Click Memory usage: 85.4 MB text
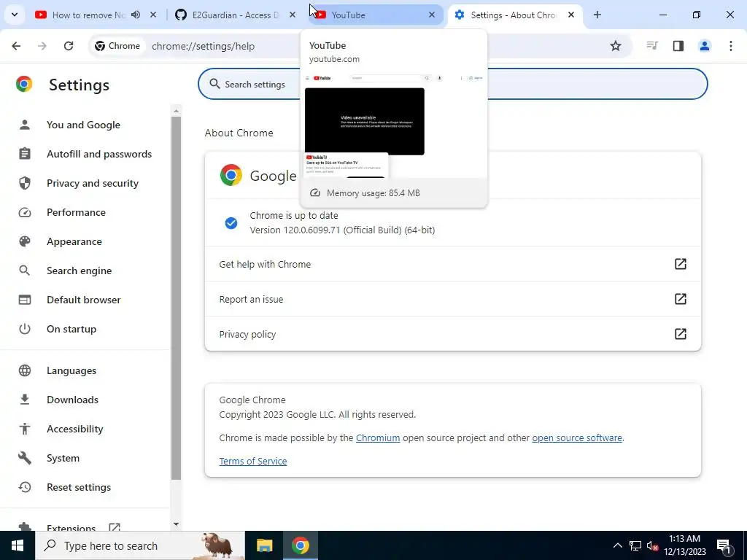The image size is (747, 560). [x=373, y=192]
